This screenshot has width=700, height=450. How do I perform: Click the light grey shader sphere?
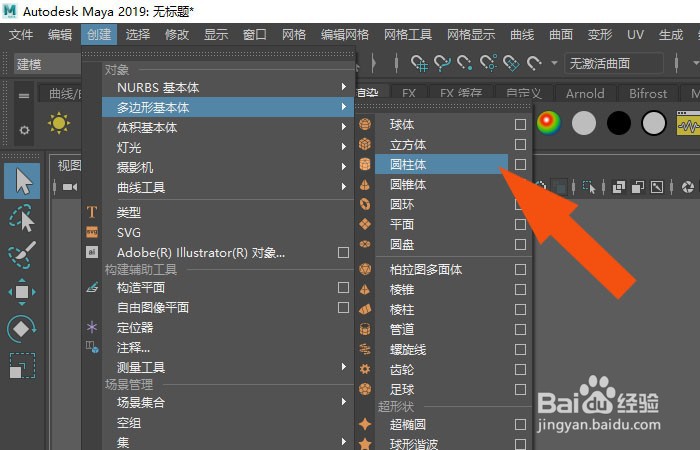point(583,123)
